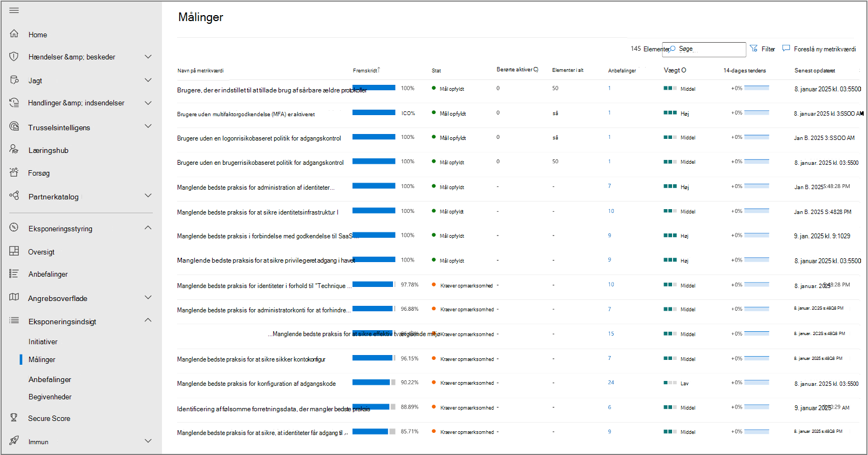Click the speech bubble icon by Foreslå ny metrikværdi
Image resolution: width=868 pixels, height=455 pixels.
pyautogui.click(x=786, y=48)
